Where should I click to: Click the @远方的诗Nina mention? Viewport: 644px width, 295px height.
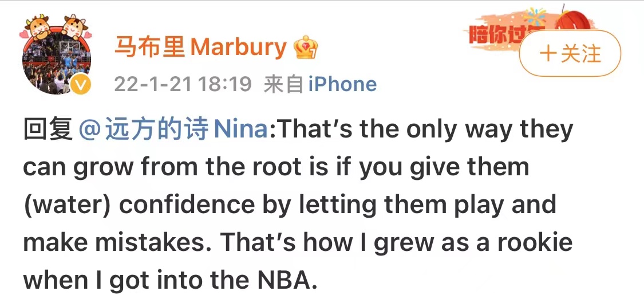coord(172,129)
